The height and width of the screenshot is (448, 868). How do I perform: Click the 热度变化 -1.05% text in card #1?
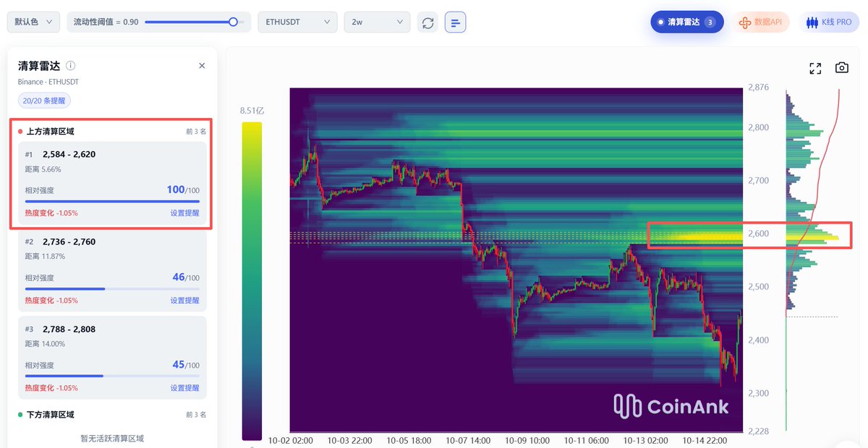click(x=51, y=214)
